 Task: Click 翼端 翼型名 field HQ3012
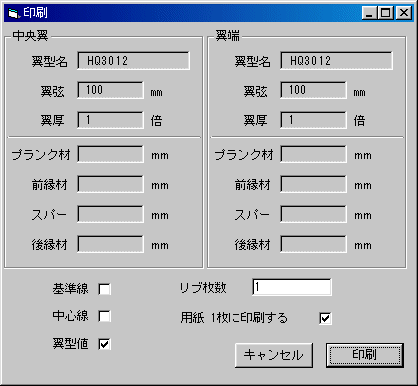pos(336,61)
